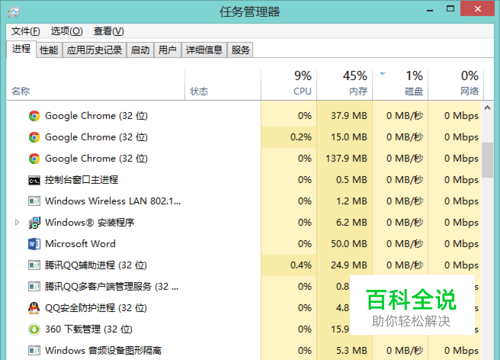Open the 文件(F) menu
The height and width of the screenshot is (360, 500).
pos(26,31)
